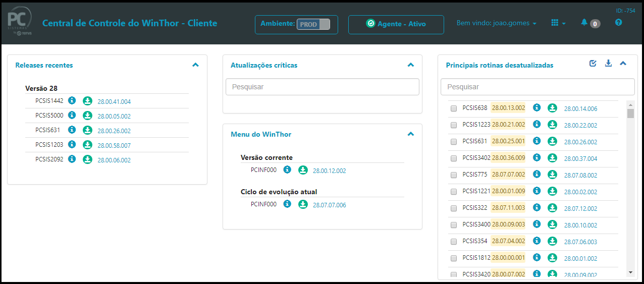The height and width of the screenshot is (284, 644).
Task: Show info for PCSIS5000 release
Action: [72, 115]
